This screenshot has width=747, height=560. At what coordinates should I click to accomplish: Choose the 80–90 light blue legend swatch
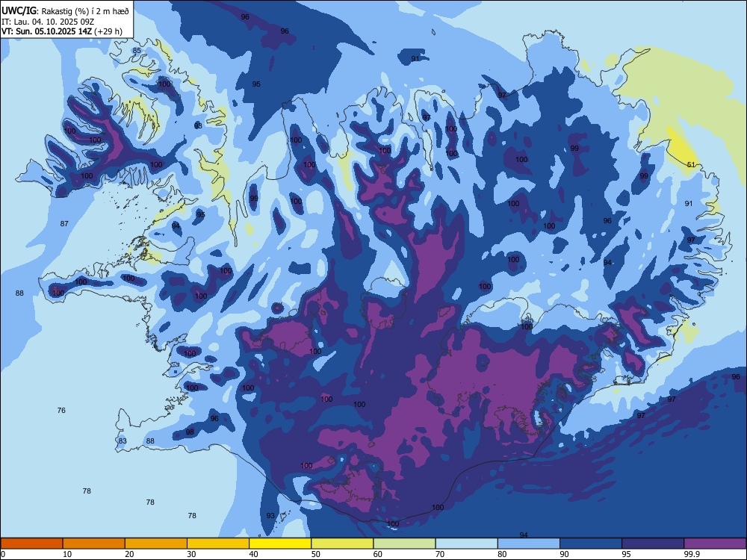click(x=529, y=544)
